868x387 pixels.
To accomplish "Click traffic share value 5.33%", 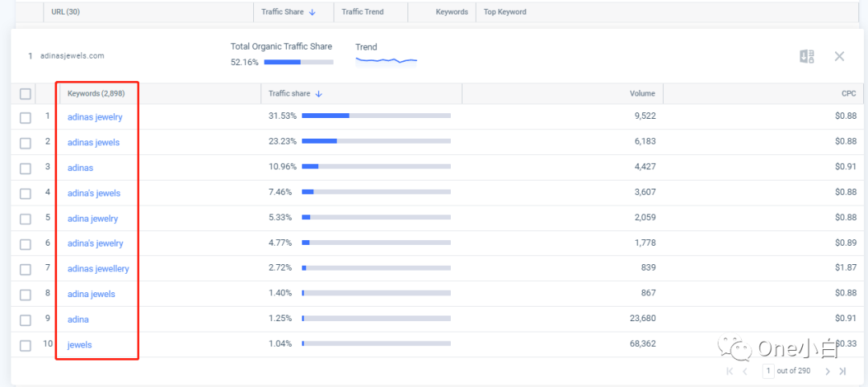I will pyautogui.click(x=280, y=218).
